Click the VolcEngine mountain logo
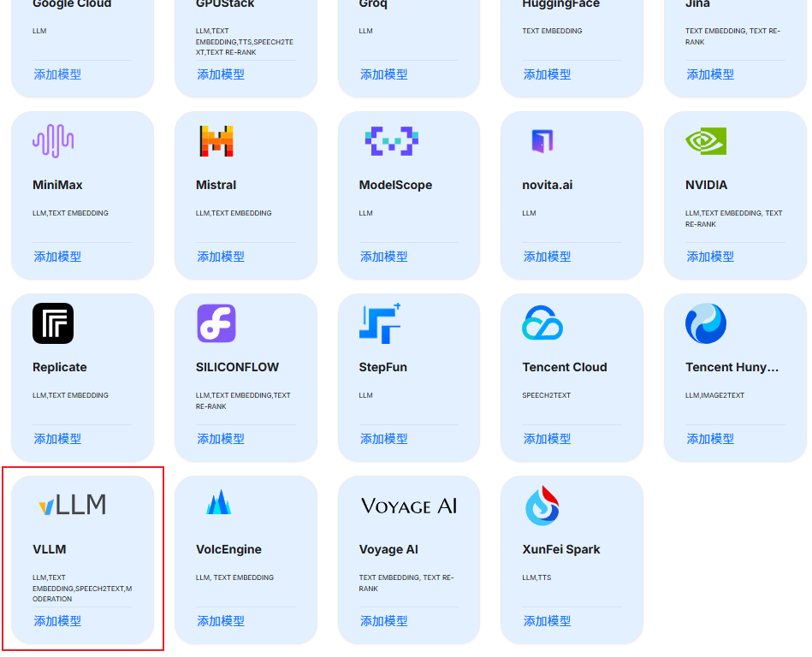Viewport: 812px width, 657px height. [x=218, y=501]
